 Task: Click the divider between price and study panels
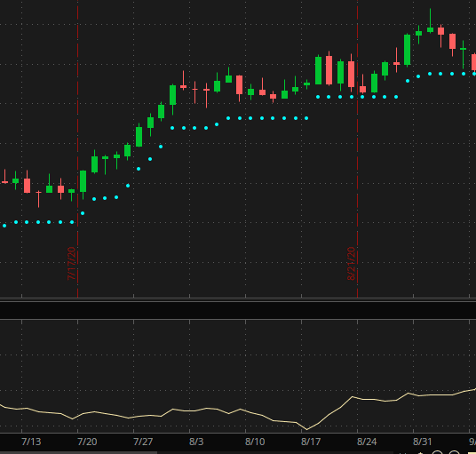[238, 300]
